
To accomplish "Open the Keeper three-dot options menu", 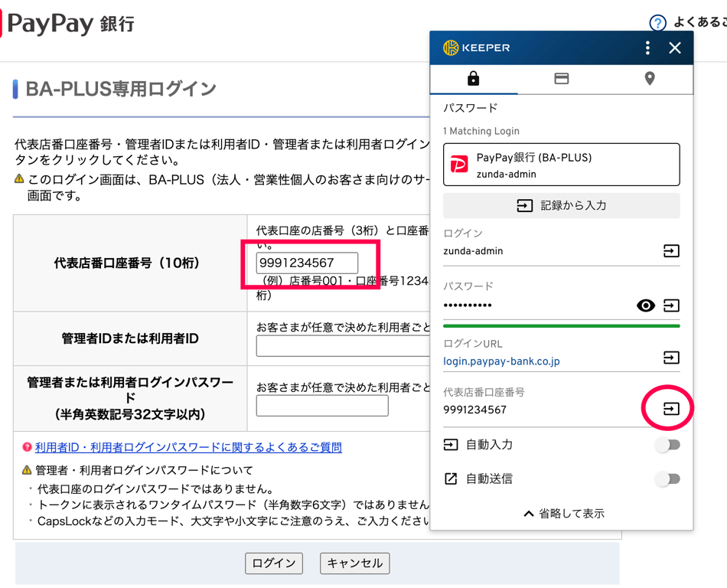I will [x=647, y=47].
